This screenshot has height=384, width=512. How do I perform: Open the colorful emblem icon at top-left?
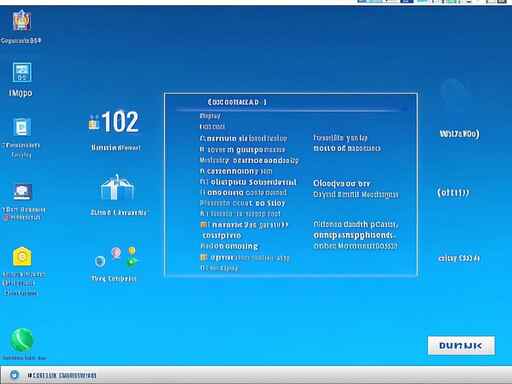22,21
